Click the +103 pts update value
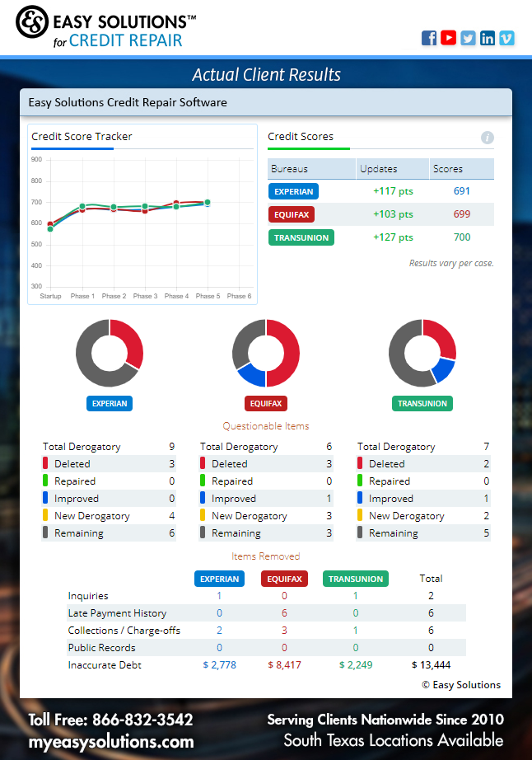The width and height of the screenshot is (532, 760). click(393, 214)
